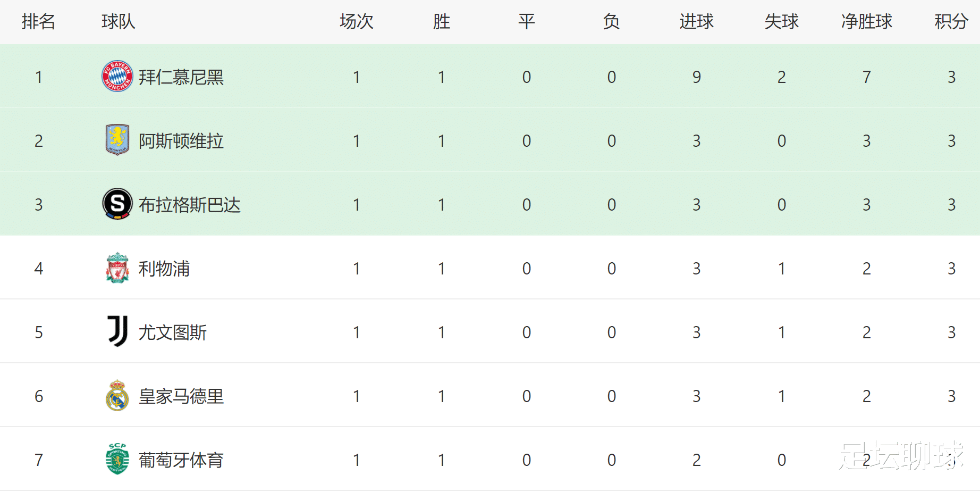This screenshot has width=980, height=492.
Task: Open the 拜仁慕尼黑 team link
Action: (181, 77)
